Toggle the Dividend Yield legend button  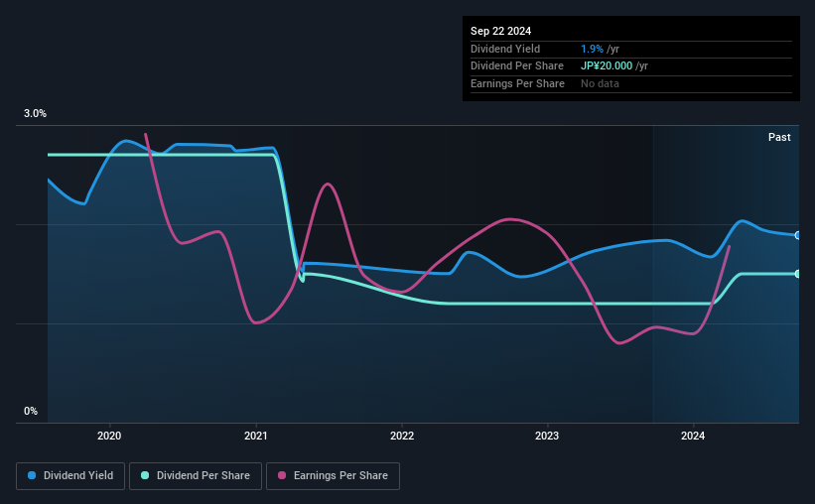pyautogui.click(x=70, y=475)
